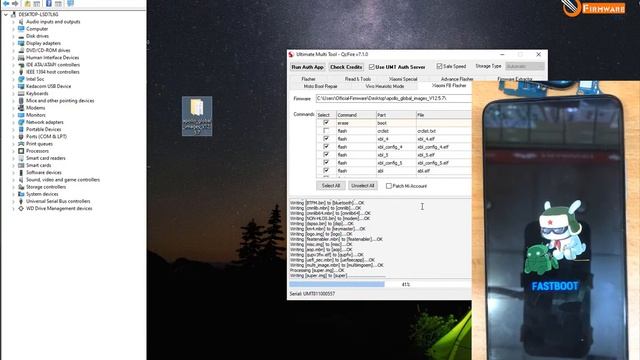Click the Computer category icon
Screen dimensions: 640x360
(x=21, y=29)
